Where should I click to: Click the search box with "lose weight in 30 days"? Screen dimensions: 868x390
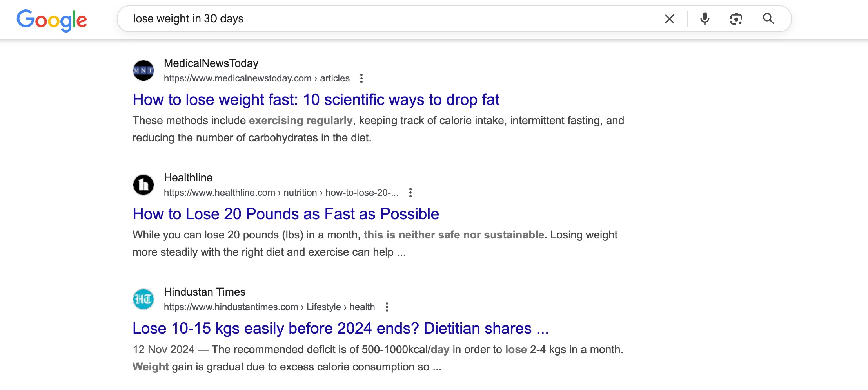(x=392, y=19)
